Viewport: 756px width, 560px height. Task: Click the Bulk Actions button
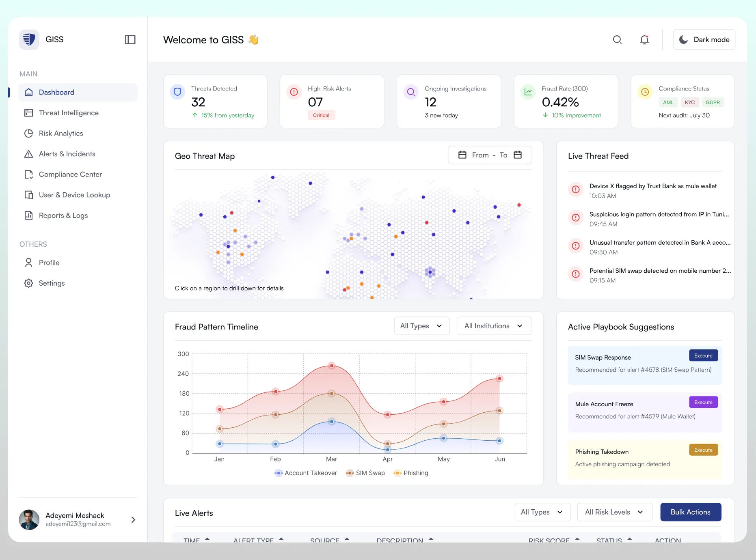[691, 512]
